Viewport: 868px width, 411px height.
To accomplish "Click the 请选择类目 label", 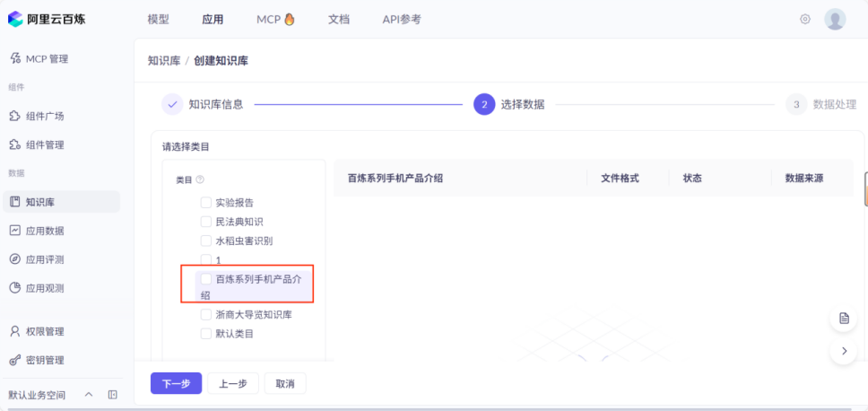I will [x=186, y=147].
